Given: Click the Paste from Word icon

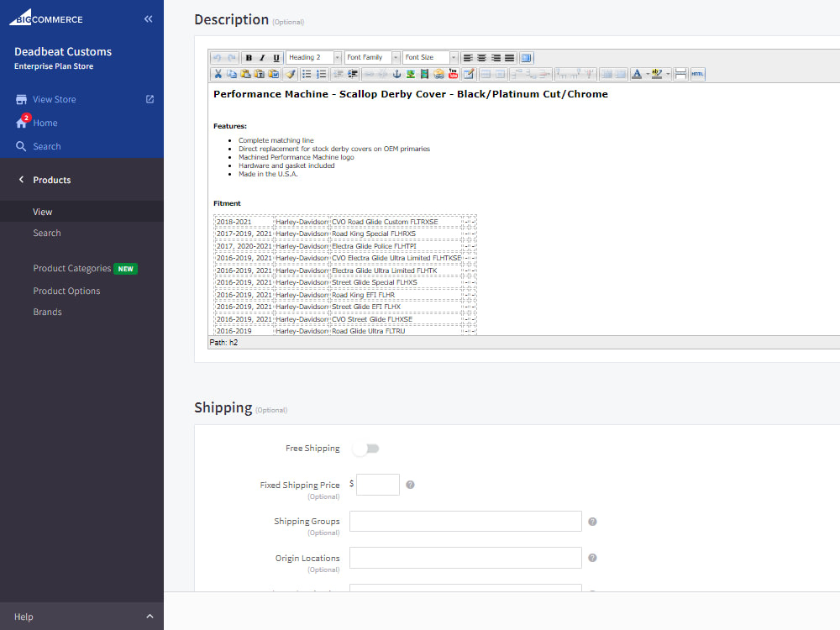Looking at the screenshot, I should [x=274, y=74].
